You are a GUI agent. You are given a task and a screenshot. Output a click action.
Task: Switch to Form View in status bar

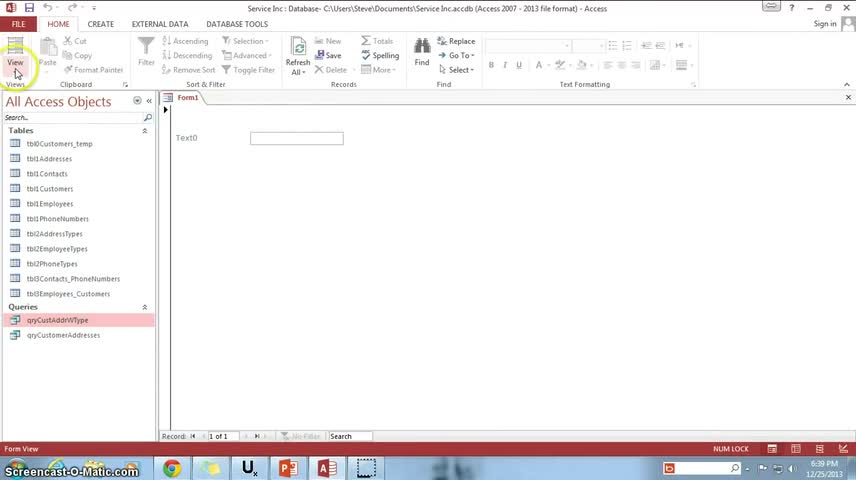772,449
